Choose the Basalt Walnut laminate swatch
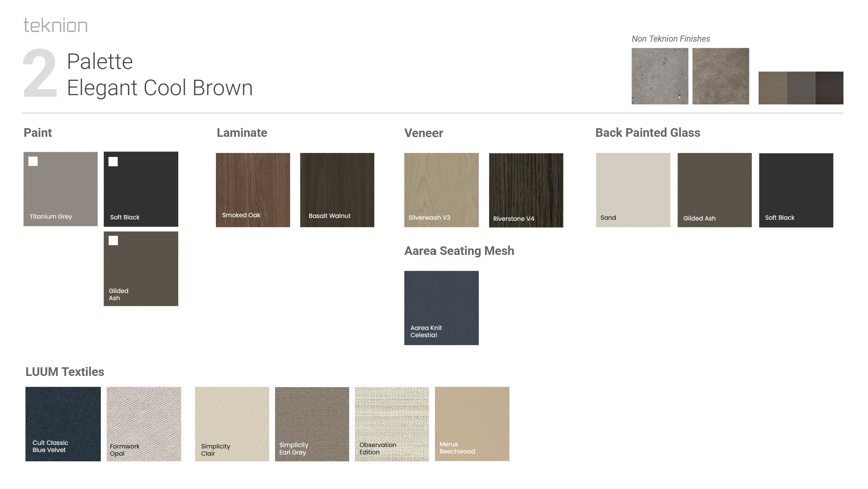Viewport: 868px width, 489px height. (337, 190)
